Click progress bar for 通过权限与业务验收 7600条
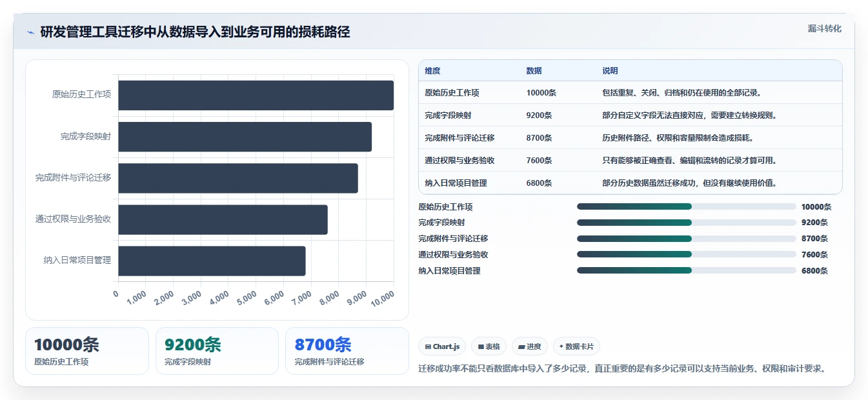 [x=687, y=254]
